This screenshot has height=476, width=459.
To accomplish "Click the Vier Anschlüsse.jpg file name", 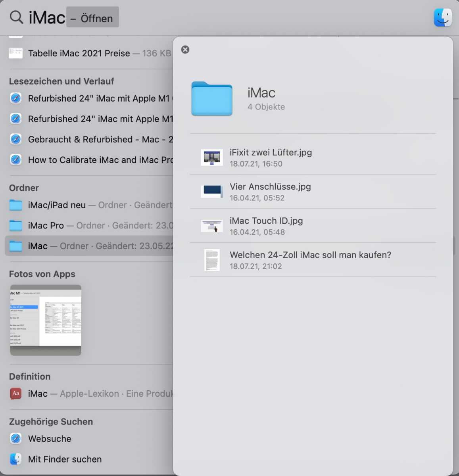I will (x=270, y=187).
